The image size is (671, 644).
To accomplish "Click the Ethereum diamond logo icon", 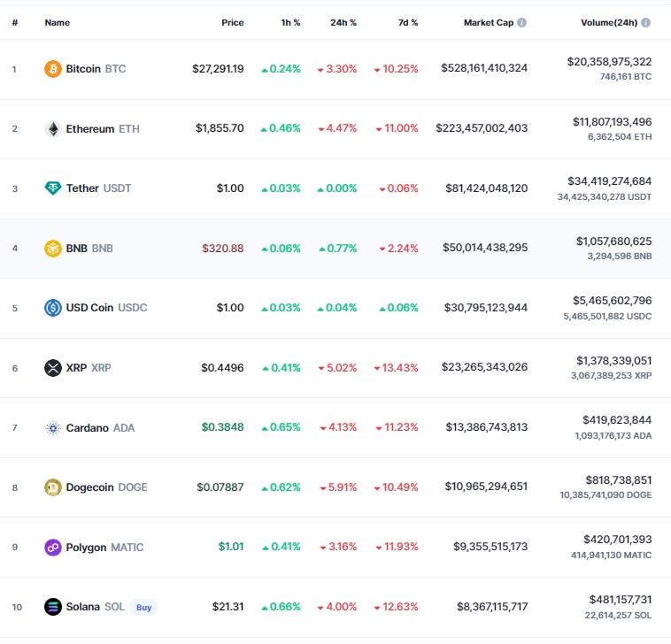I will 53,128.
